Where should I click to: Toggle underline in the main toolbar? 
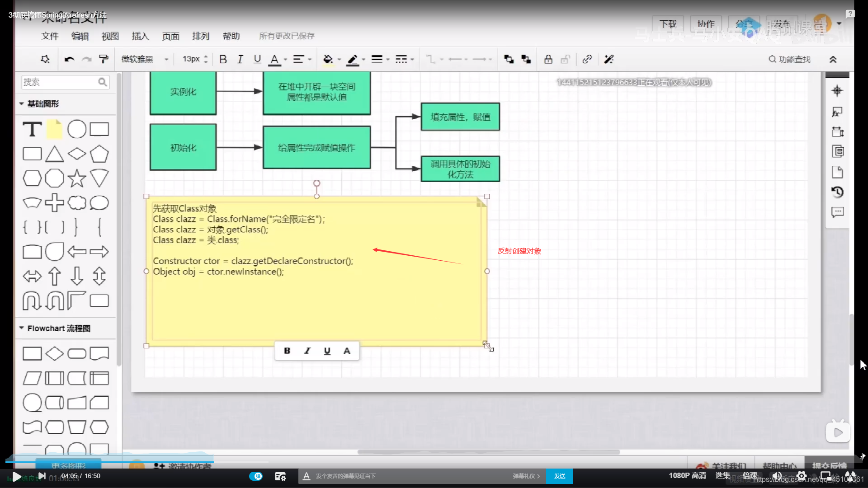[x=257, y=59]
